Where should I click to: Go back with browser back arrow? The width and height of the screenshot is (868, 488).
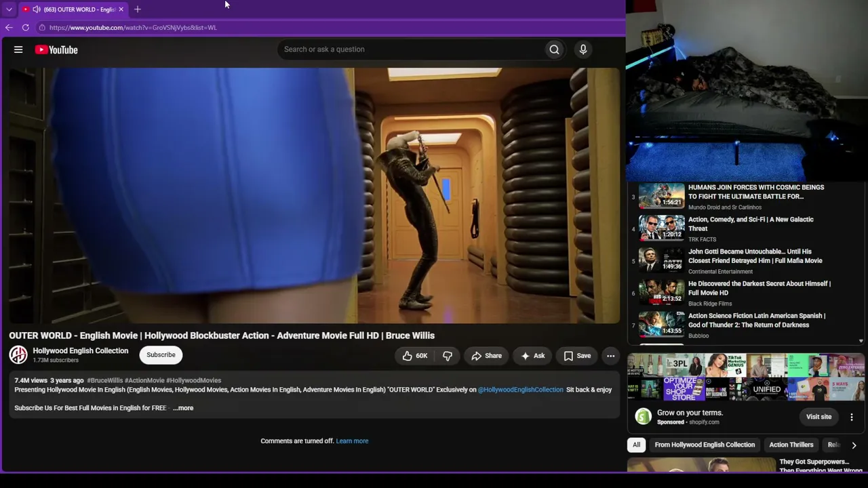[x=9, y=28]
